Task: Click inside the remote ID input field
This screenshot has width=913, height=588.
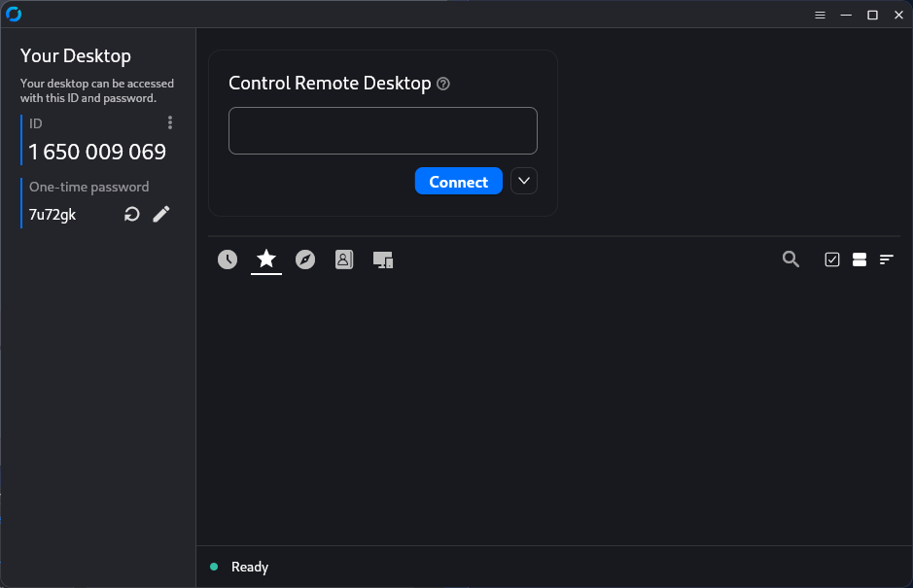Action: 382,130
